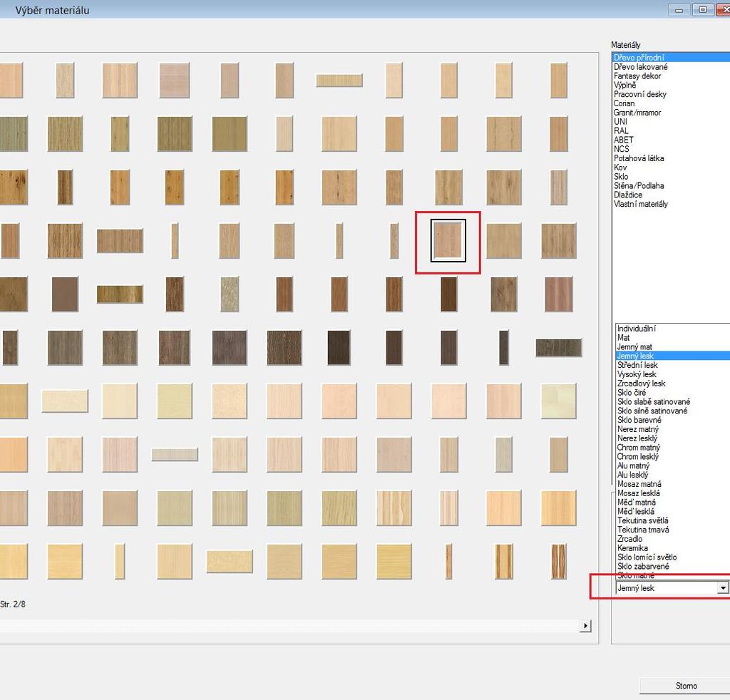This screenshot has height=700, width=730.
Task: Select highlighted 'Jemný lesk' list entry
Action: click(x=673, y=356)
